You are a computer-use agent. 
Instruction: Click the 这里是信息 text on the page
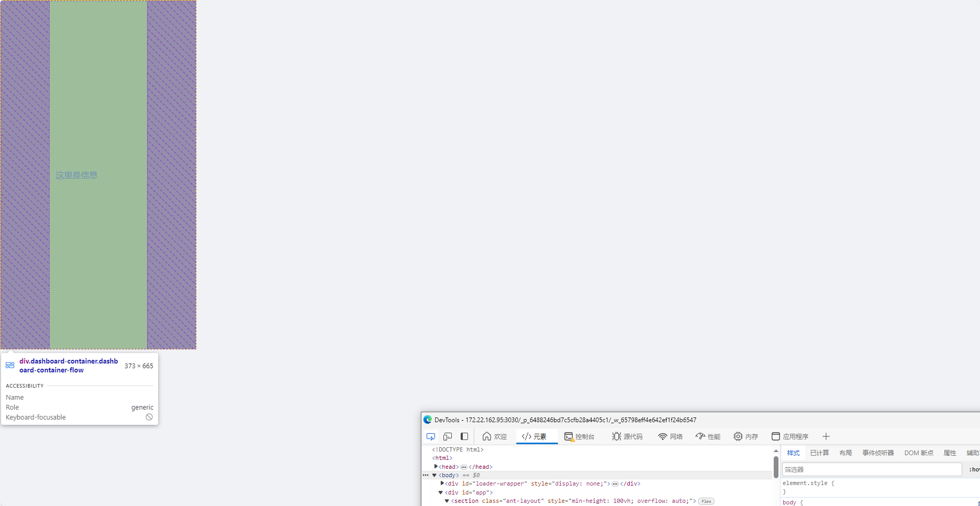click(x=76, y=175)
